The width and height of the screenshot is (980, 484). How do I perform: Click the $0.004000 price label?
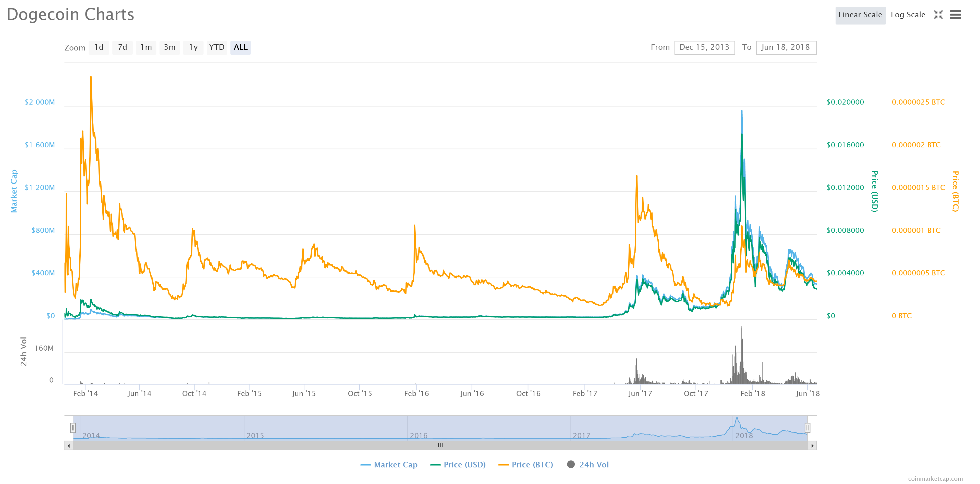pyautogui.click(x=845, y=273)
